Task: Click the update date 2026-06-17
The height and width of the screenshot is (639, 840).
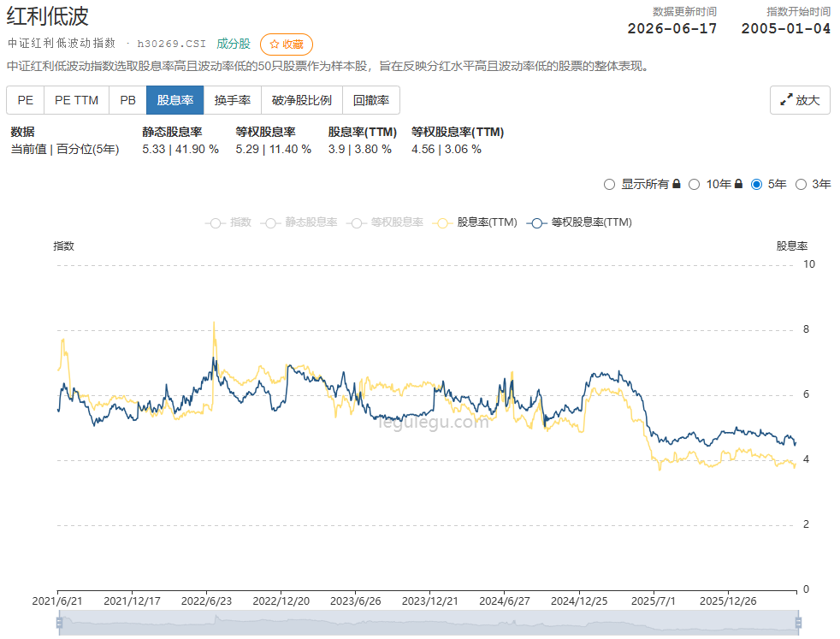Action: tap(672, 29)
